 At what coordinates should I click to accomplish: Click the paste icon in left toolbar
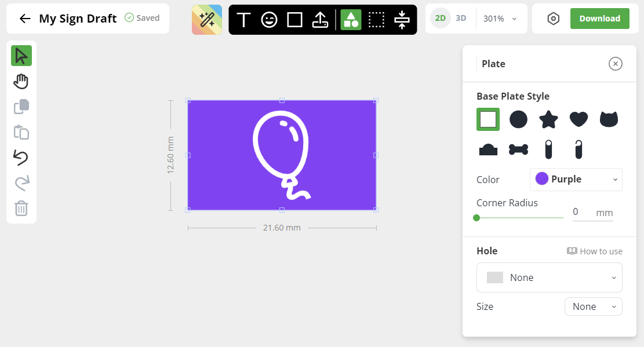(21, 132)
